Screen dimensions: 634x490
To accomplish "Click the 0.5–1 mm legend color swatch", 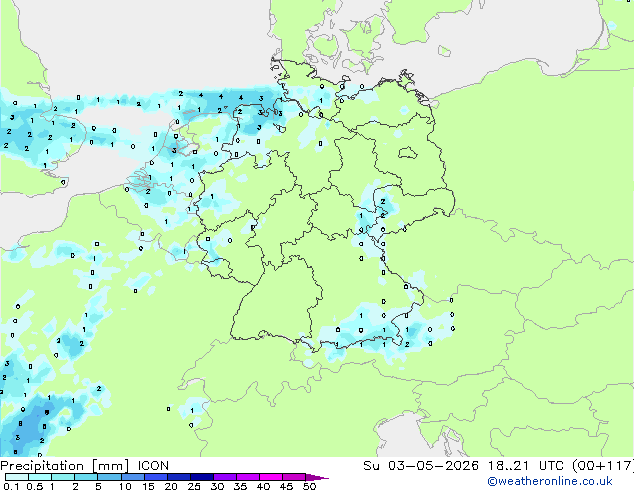I will coord(40,477).
